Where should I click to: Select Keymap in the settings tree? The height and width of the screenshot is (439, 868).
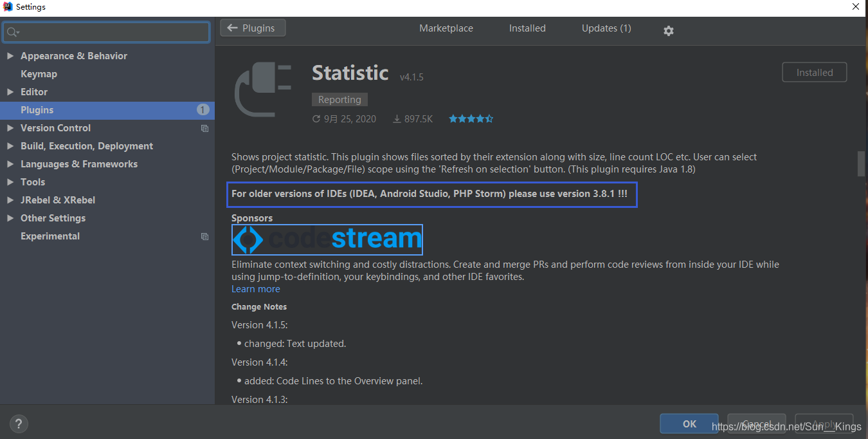point(39,74)
